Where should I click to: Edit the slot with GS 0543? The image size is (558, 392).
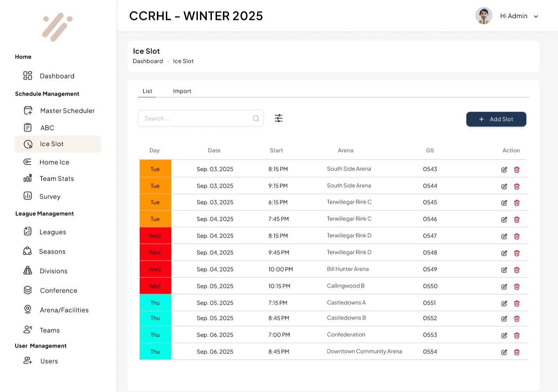pos(504,170)
